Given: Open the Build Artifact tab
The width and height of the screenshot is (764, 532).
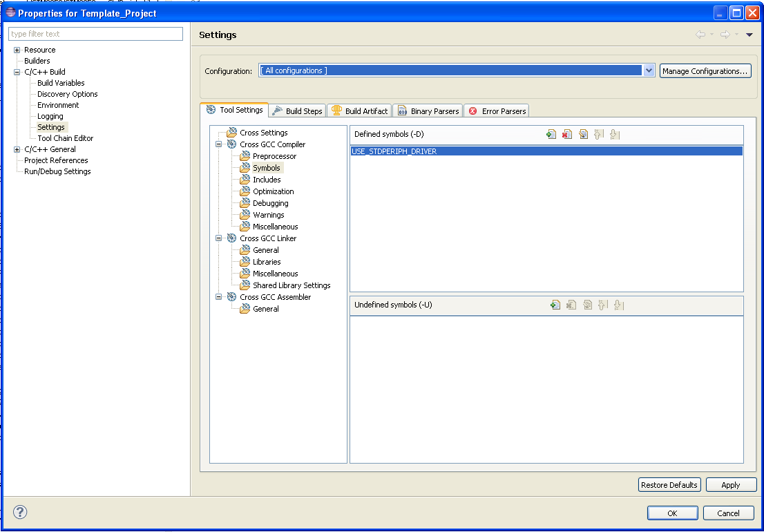Looking at the screenshot, I should [360, 111].
